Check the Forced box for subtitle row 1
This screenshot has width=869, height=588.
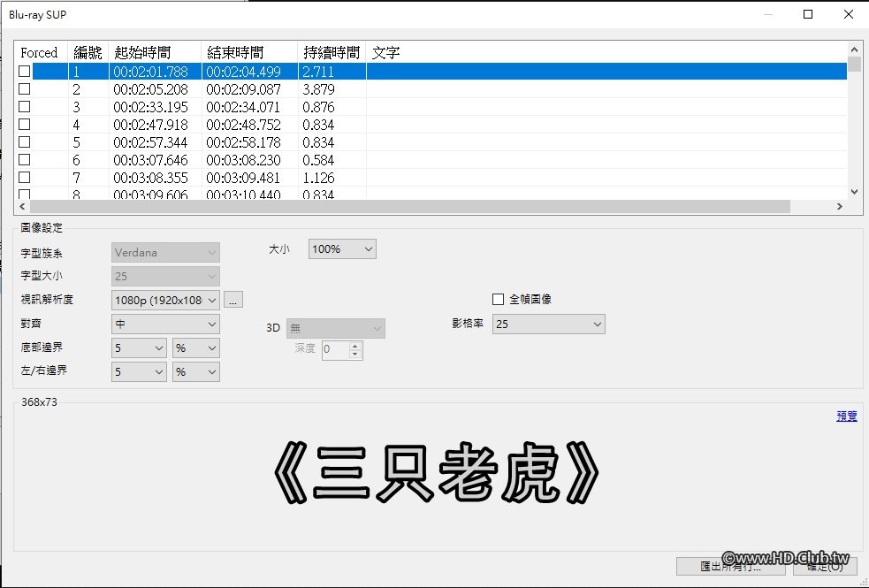(24, 71)
